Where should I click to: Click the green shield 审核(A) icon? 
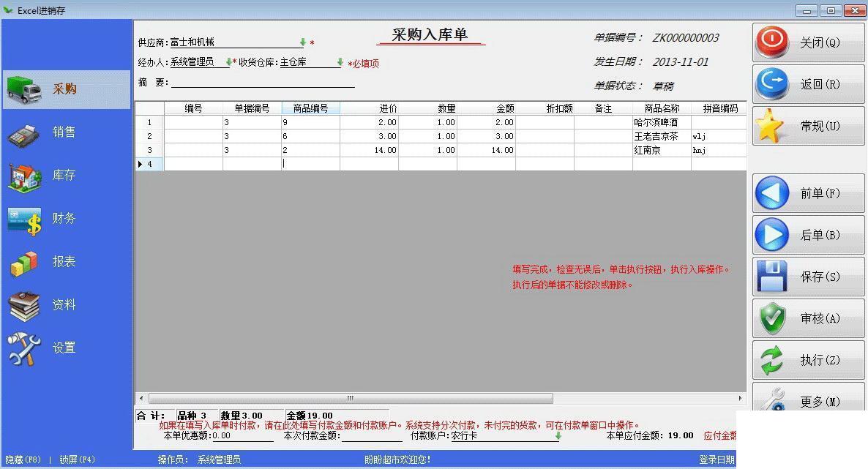[772, 318]
